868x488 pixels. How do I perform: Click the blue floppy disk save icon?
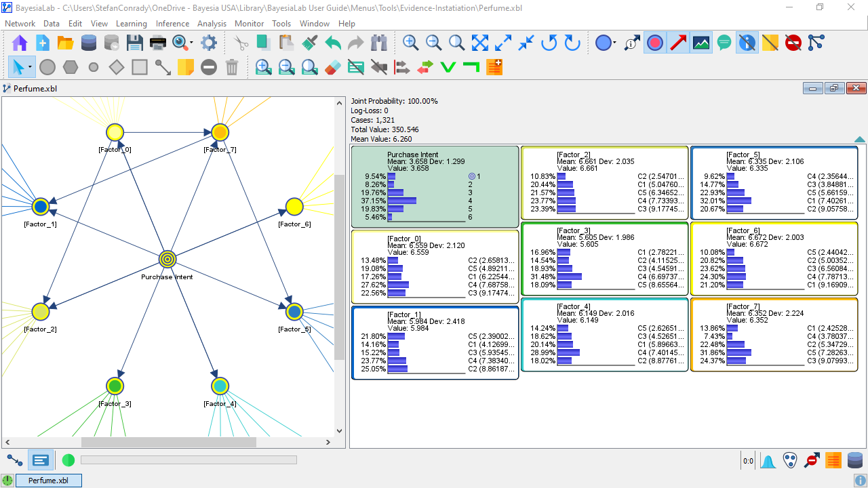tap(134, 43)
